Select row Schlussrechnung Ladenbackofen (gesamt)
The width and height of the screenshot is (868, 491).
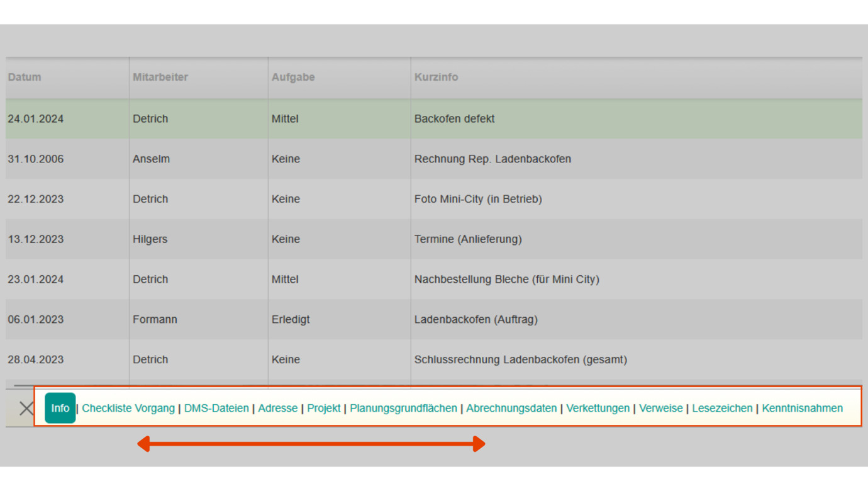click(434, 359)
